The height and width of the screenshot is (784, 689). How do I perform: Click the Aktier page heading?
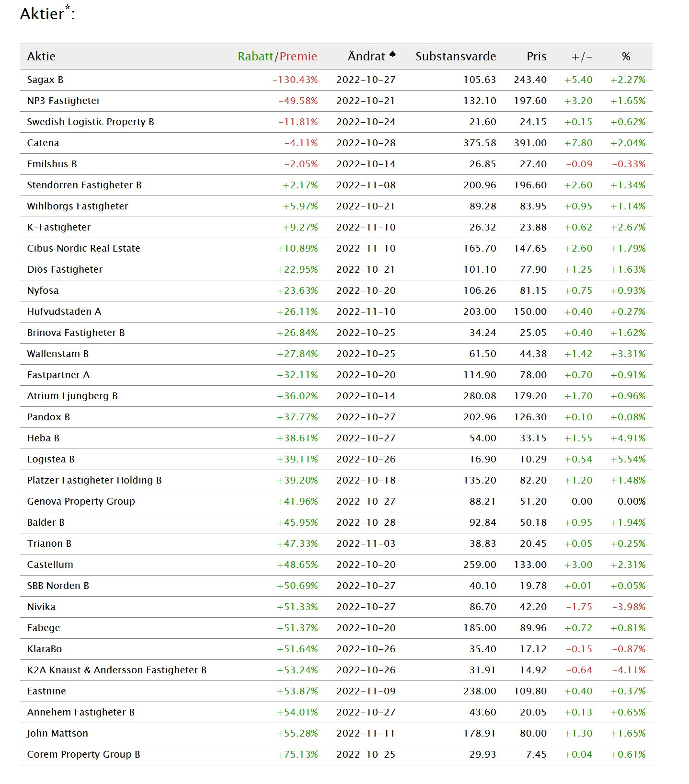[x=47, y=13]
